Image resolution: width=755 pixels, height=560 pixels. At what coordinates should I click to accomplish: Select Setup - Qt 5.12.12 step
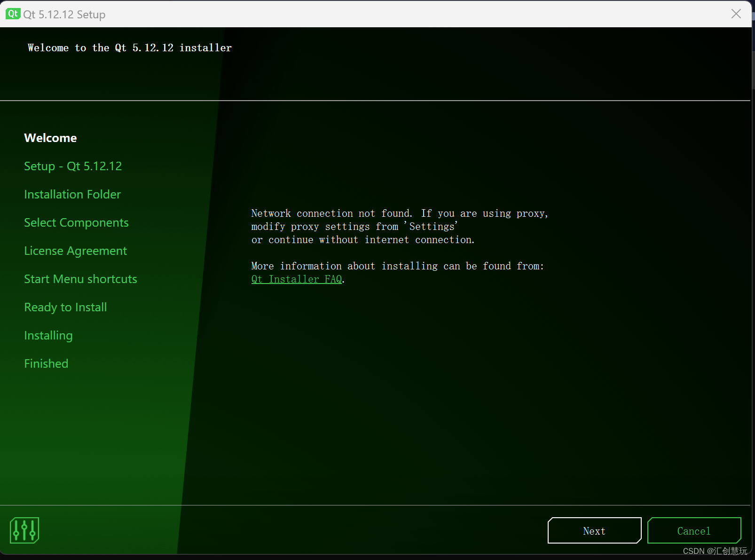73,166
